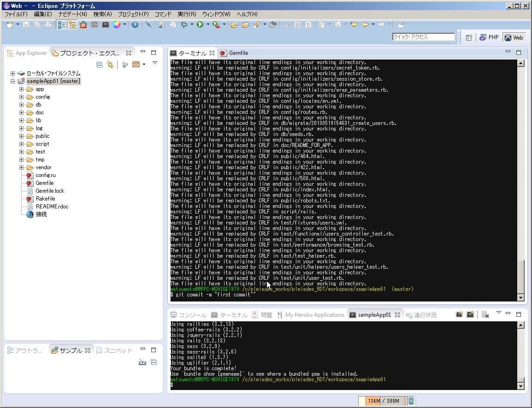Select the 進行状況 tab
The height and width of the screenshot is (408, 532).
(x=421, y=315)
